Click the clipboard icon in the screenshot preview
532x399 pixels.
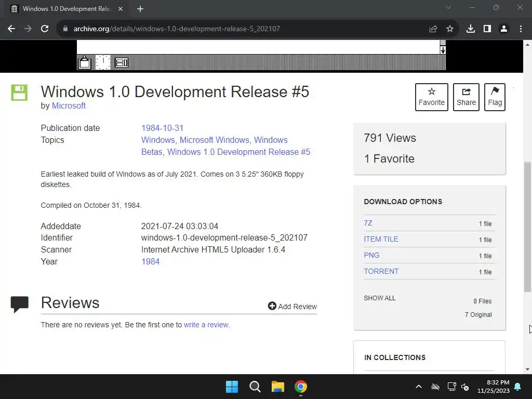(x=85, y=62)
